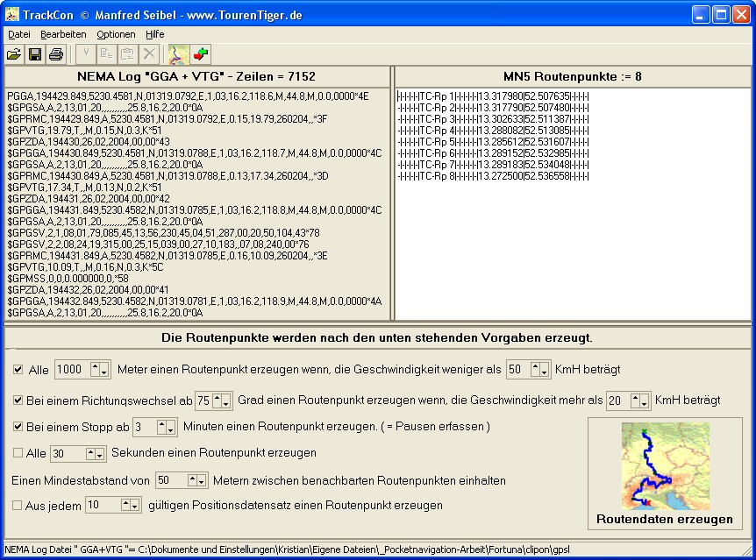Click the paste clipboard icon

point(127,54)
